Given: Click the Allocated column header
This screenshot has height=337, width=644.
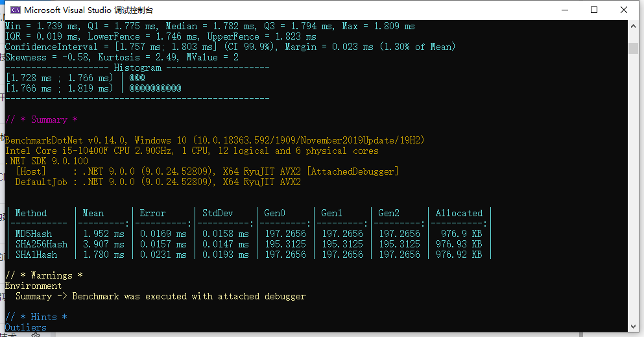Looking at the screenshot, I should pyautogui.click(x=459, y=213).
